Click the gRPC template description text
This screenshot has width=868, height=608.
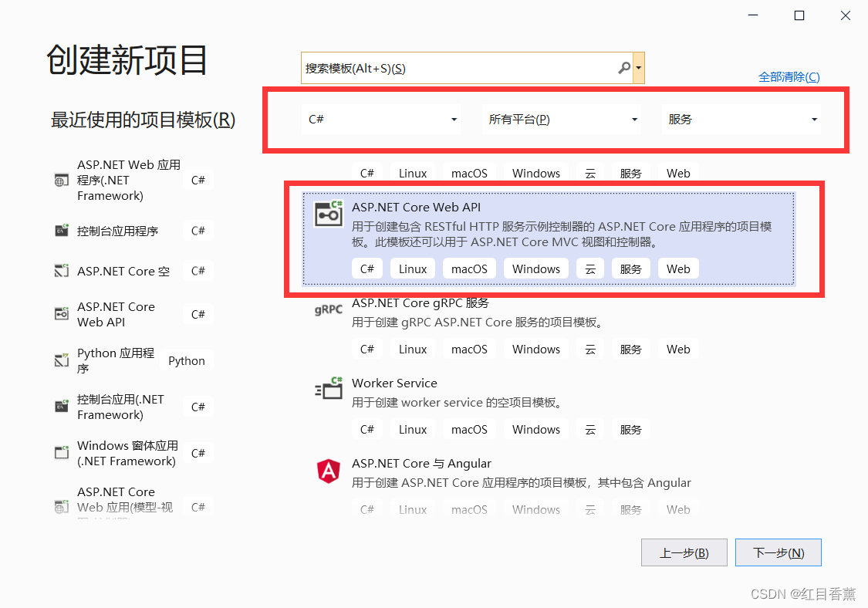[477, 323]
